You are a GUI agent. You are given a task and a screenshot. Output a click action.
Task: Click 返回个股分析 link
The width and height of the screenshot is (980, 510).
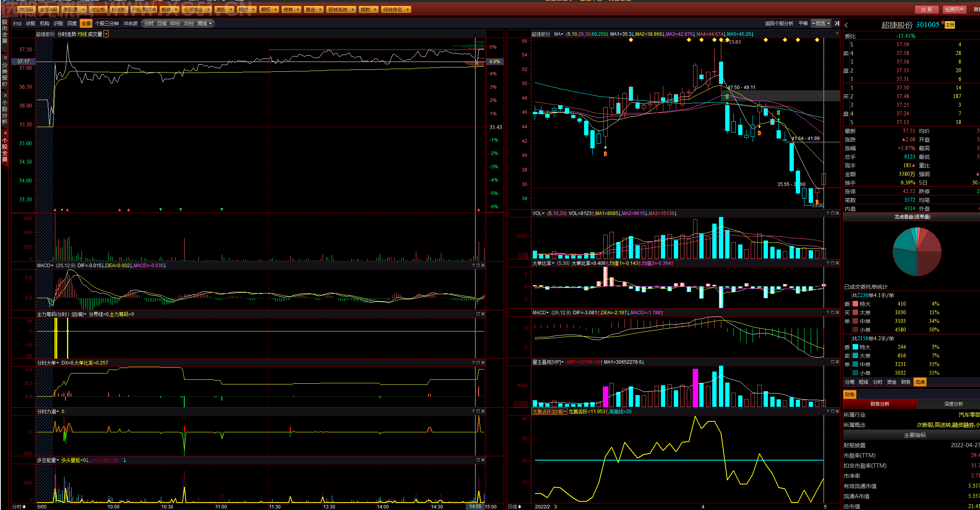click(779, 24)
